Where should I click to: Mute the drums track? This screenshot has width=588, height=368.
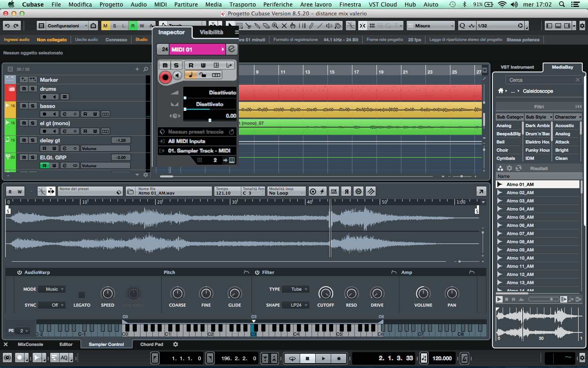click(24, 89)
